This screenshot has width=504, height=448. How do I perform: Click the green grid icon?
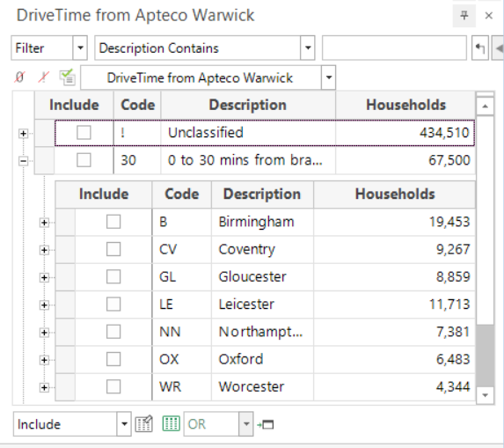[x=171, y=423]
